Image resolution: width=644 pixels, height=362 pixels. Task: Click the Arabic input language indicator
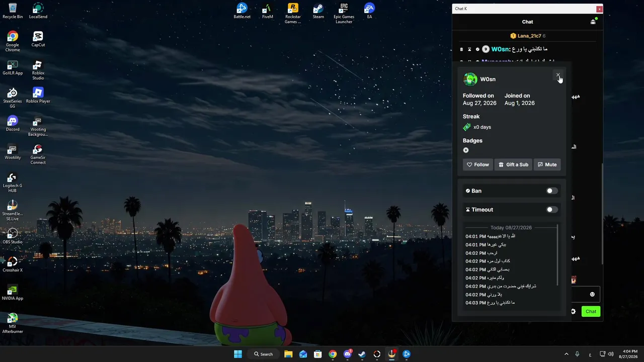click(590, 354)
